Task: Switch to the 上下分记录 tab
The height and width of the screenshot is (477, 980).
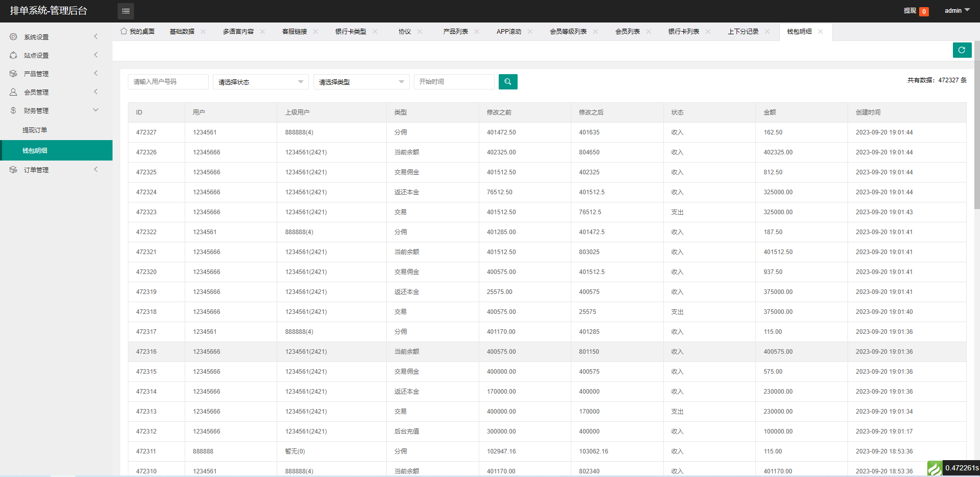Action: [745, 31]
